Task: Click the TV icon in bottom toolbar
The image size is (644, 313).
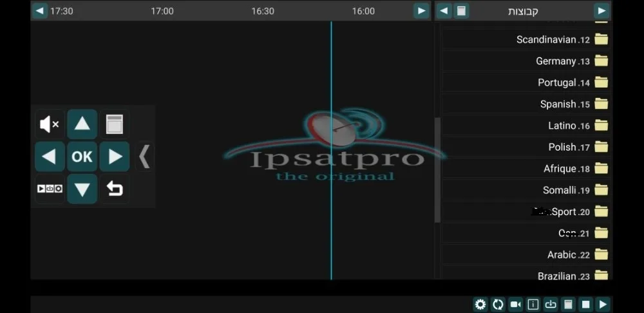Action: tap(551, 305)
